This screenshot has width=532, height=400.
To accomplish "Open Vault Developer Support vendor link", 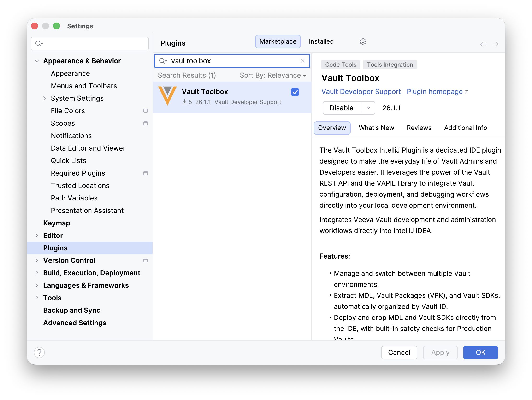I will pyautogui.click(x=361, y=92).
